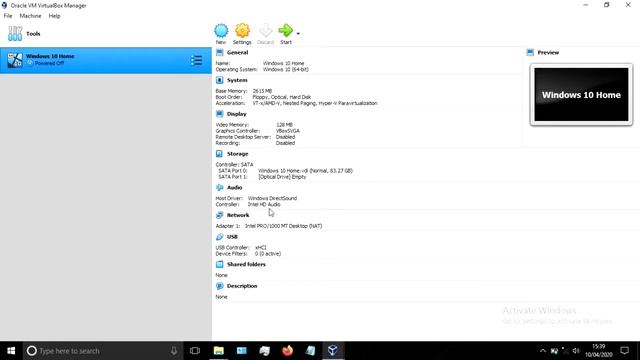Open the notification center icon
Viewport: 640px width, 360px height.
pyautogui.click(x=624, y=351)
